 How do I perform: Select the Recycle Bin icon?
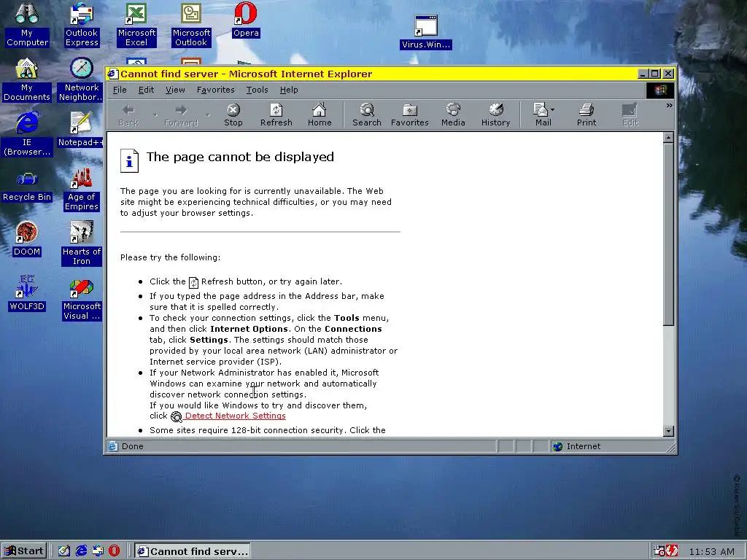point(27,187)
